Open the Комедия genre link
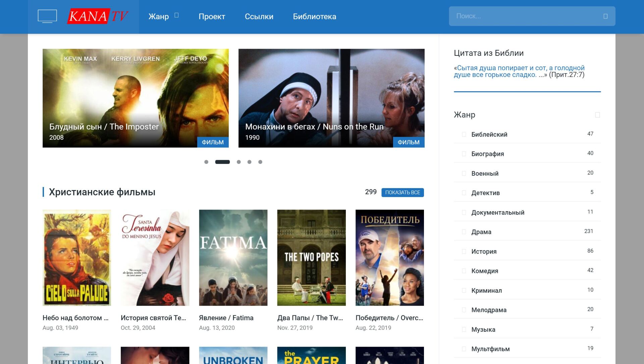 [485, 271]
